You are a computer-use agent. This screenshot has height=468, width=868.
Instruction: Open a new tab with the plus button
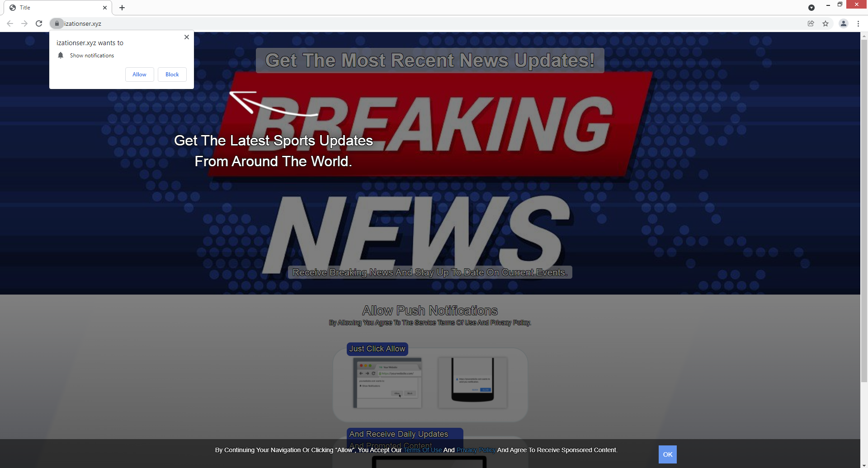click(122, 8)
